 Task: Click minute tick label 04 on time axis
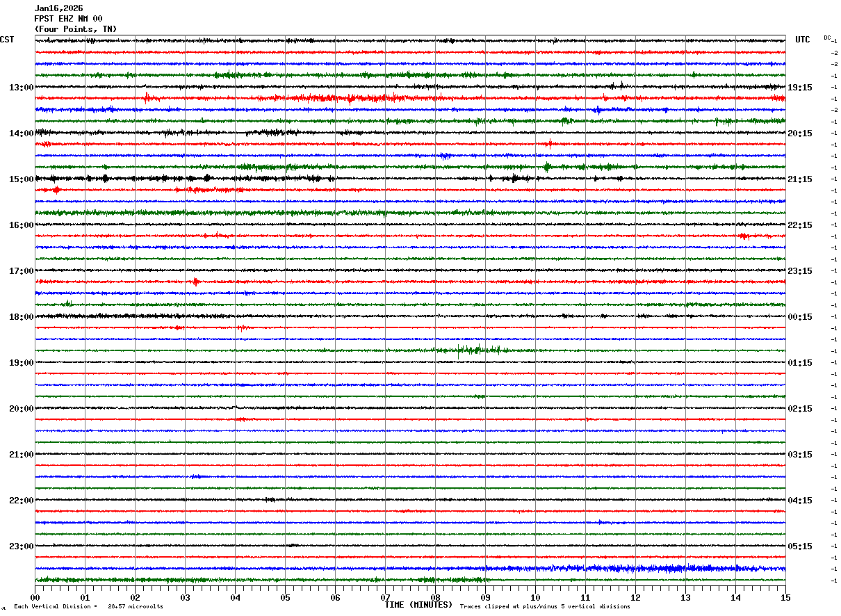pyautogui.click(x=235, y=597)
